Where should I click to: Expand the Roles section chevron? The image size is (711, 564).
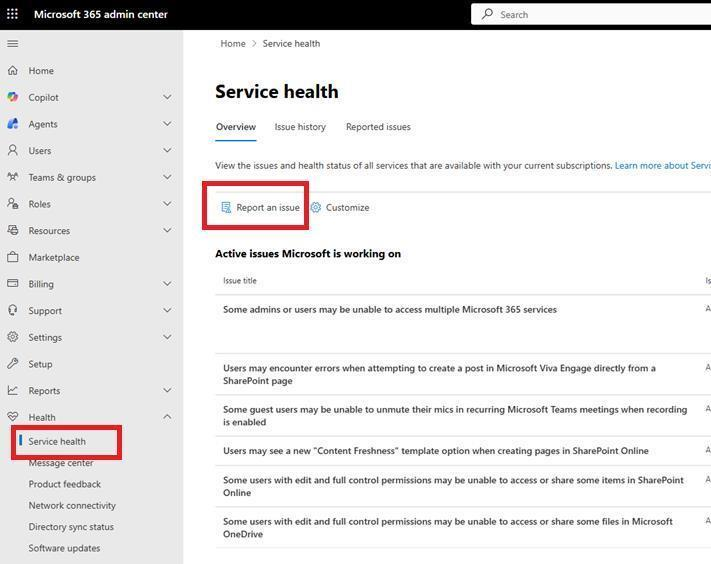click(167, 204)
